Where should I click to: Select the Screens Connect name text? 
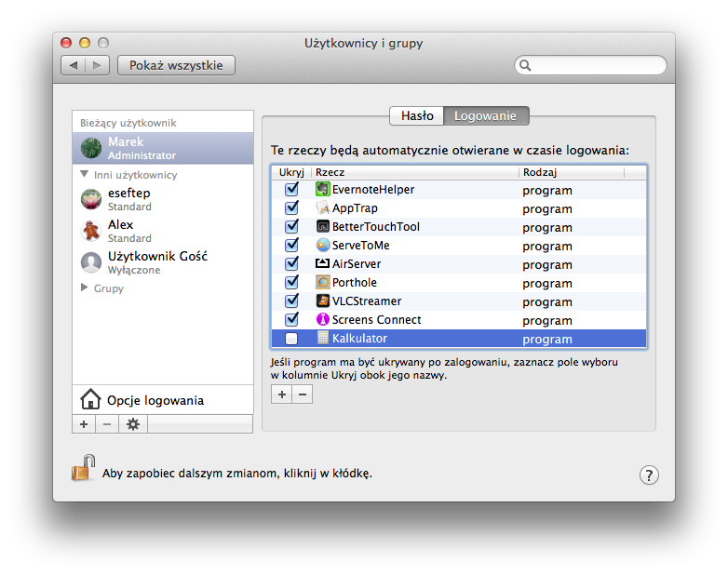pyautogui.click(x=376, y=319)
